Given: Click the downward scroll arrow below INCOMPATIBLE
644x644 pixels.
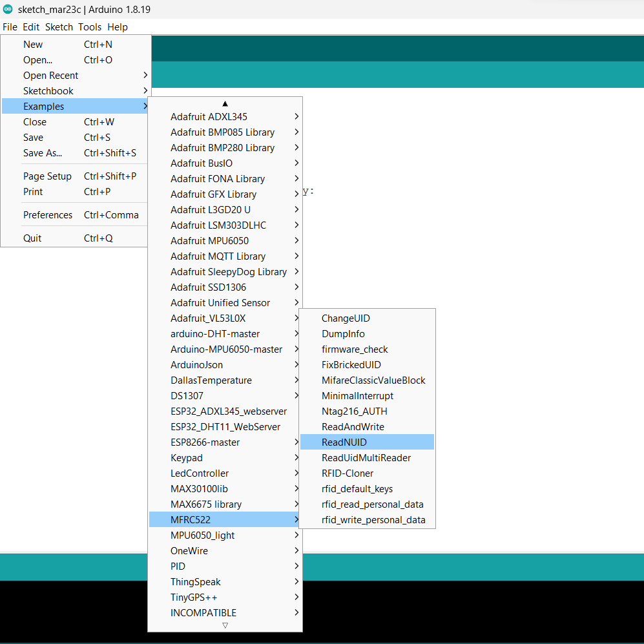Looking at the screenshot, I should tap(225, 625).
